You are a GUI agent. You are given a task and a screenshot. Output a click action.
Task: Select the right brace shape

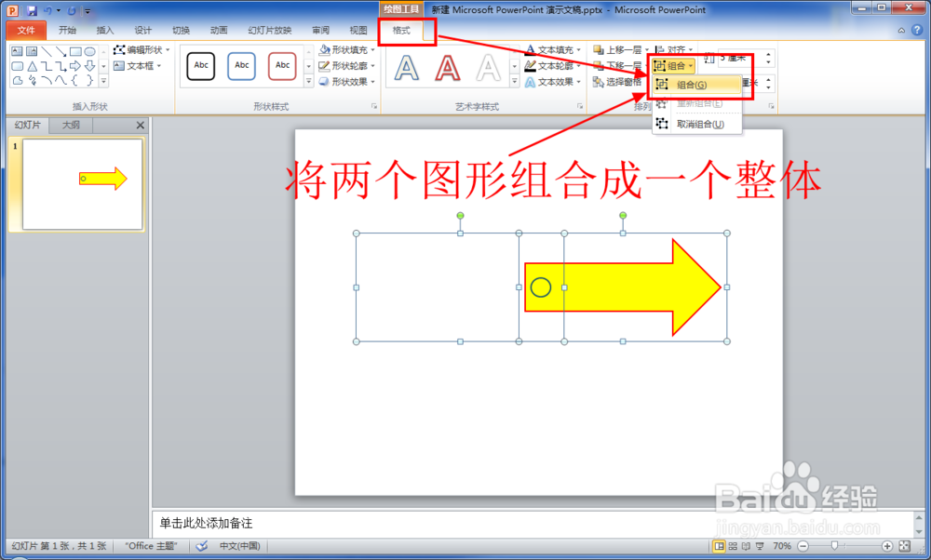pyautogui.click(x=89, y=80)
